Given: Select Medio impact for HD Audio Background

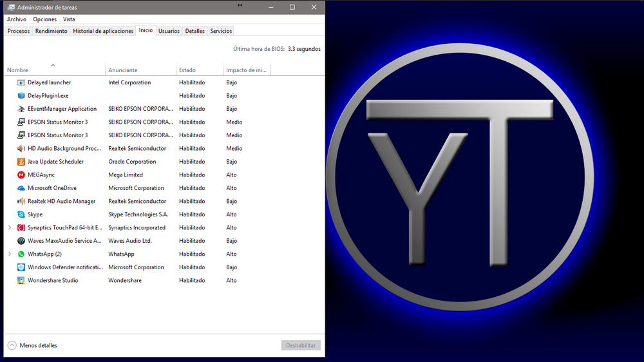Looking at the screenshot, I should (234, 148).
